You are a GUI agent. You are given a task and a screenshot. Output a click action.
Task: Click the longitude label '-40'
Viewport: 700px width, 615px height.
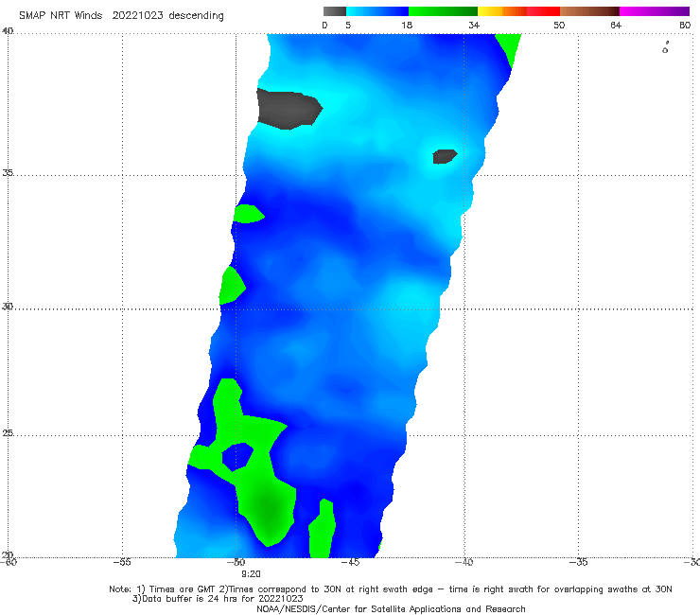click(x=464, y=562)
